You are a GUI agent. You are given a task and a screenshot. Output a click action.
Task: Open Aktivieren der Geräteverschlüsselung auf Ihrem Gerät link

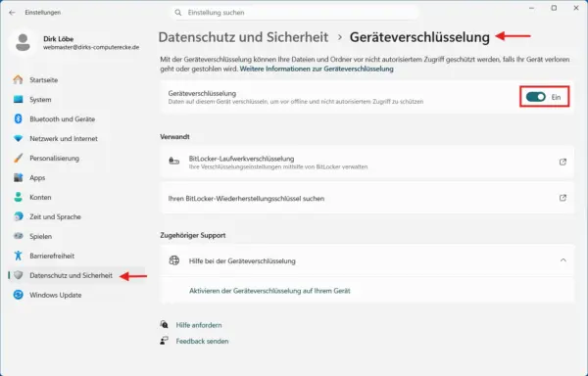(269, 291)
